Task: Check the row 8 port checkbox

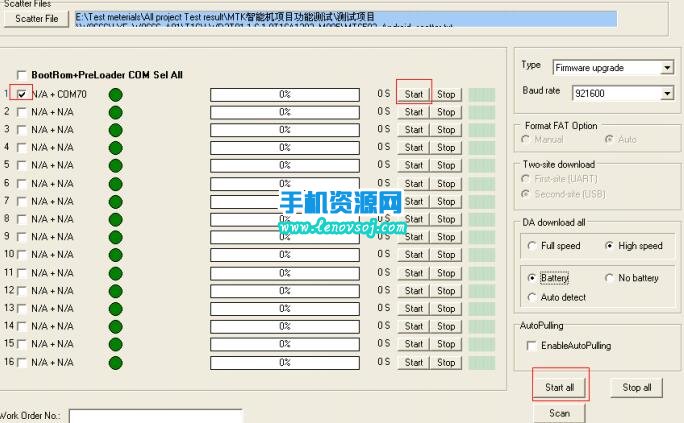Action: tap(21, 219)
